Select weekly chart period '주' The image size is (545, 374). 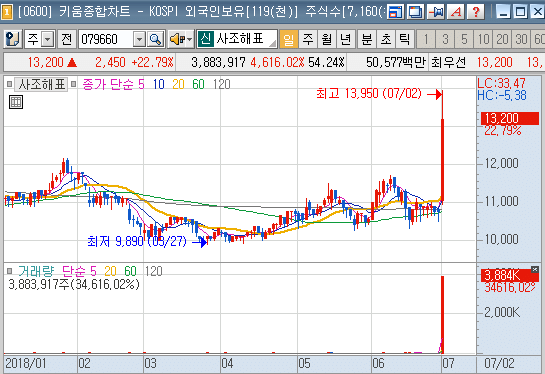(x=308, y=39)
